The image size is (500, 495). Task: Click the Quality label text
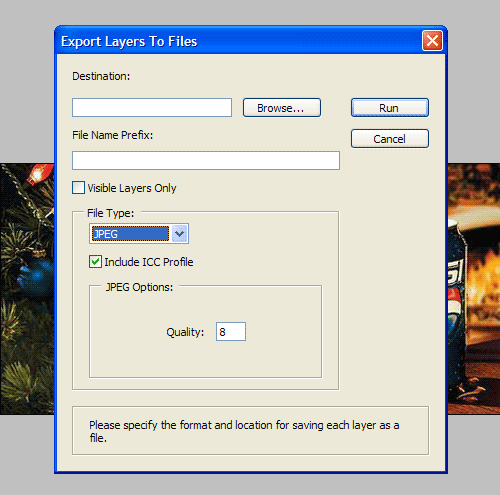[x=185, y=332]
